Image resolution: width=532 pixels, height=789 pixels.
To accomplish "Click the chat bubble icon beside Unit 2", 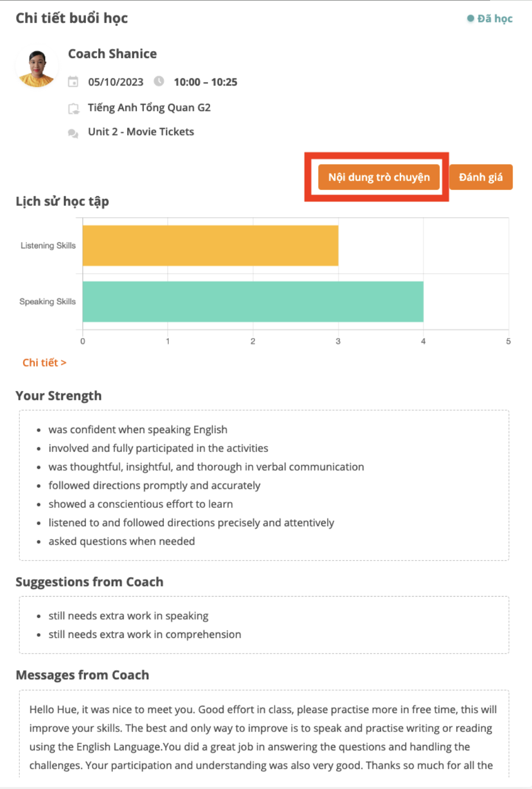I will (73, 133).
